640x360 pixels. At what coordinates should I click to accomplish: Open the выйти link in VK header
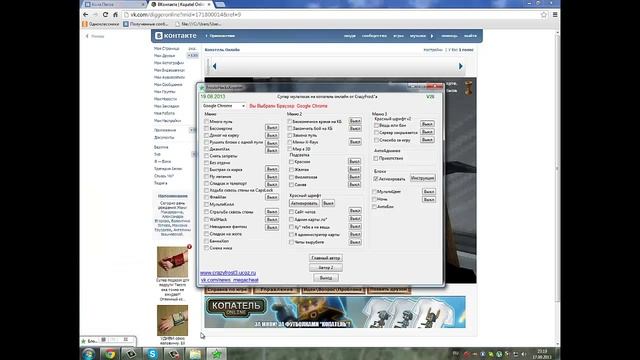[x=470, y=36]
